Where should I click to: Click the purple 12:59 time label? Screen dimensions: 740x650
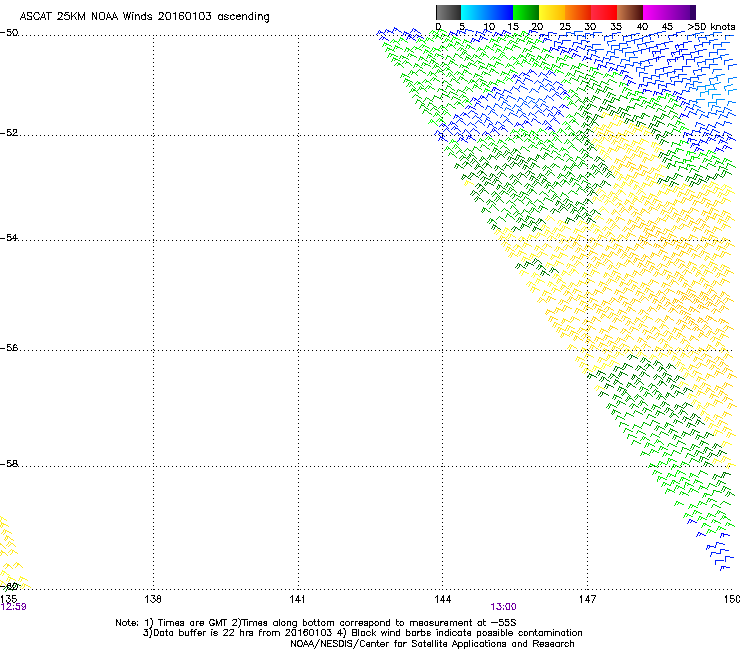pos(13,607)
